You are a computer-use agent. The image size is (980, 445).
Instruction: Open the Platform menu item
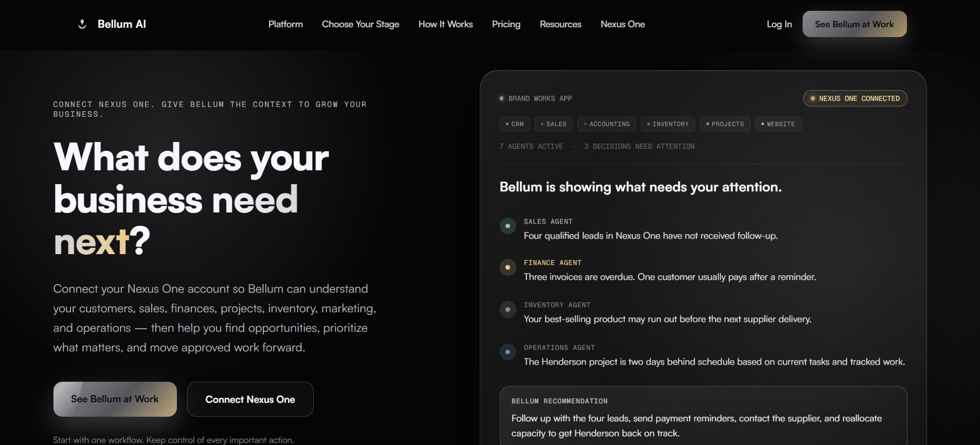coord(285,24)
